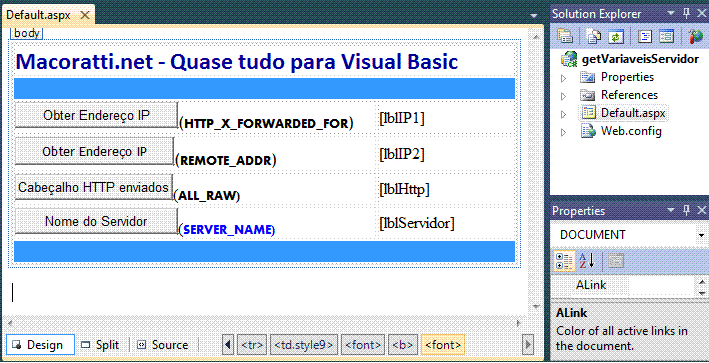Select the [lblServidor] label control
Screen dimensions: 709x363
coord(417,223)
